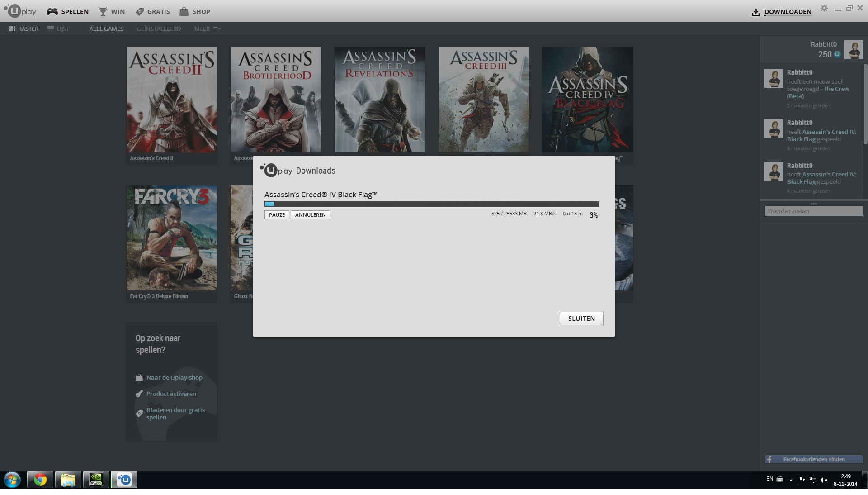Open the settings gear icon

pos(824,8)
